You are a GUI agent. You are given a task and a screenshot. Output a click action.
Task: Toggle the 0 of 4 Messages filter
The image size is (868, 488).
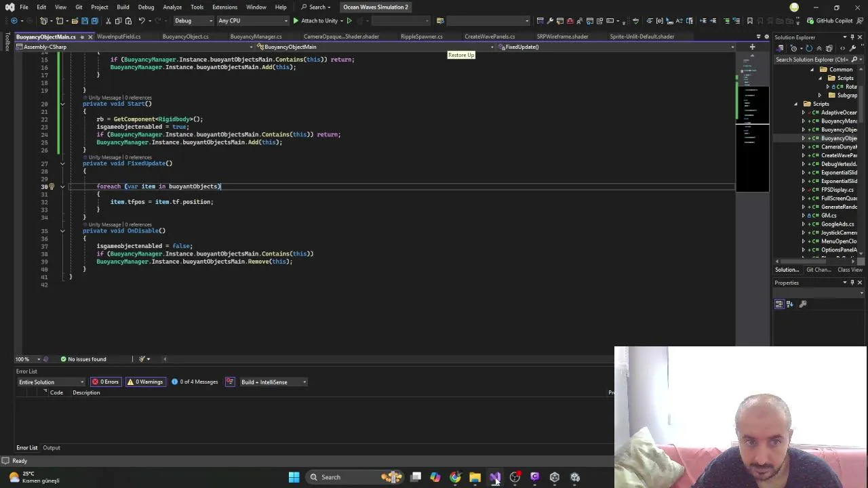coord(195,382)
